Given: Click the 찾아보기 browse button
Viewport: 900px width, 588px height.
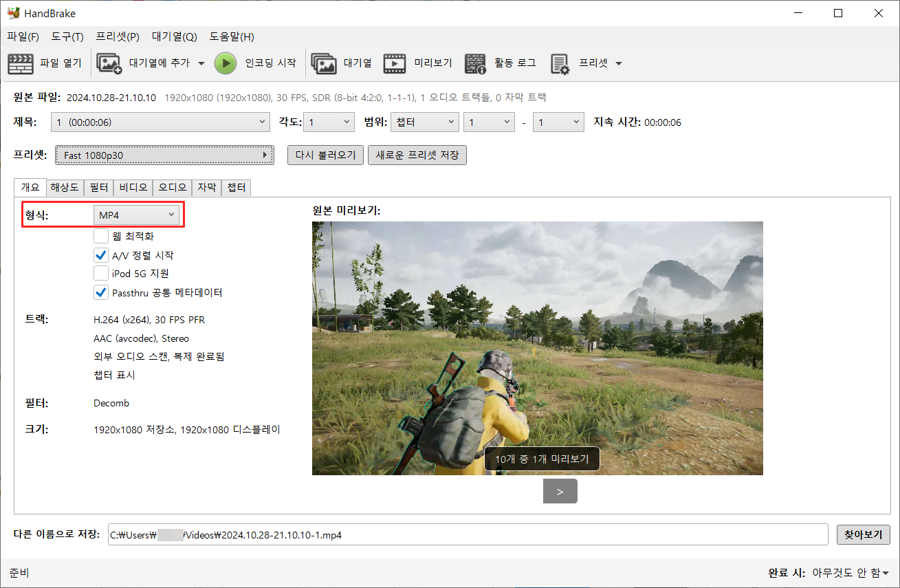Looking at the screenshot, I should coord(864,534).
